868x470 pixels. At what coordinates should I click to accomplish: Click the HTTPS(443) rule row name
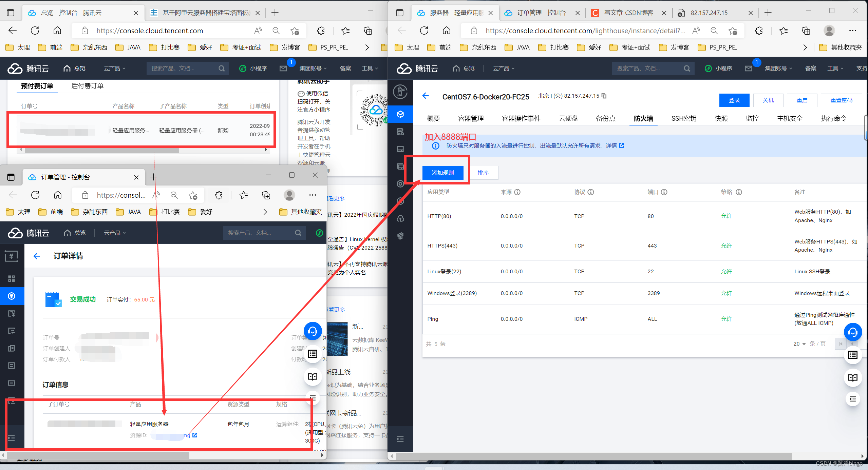[x=442, y=246]
